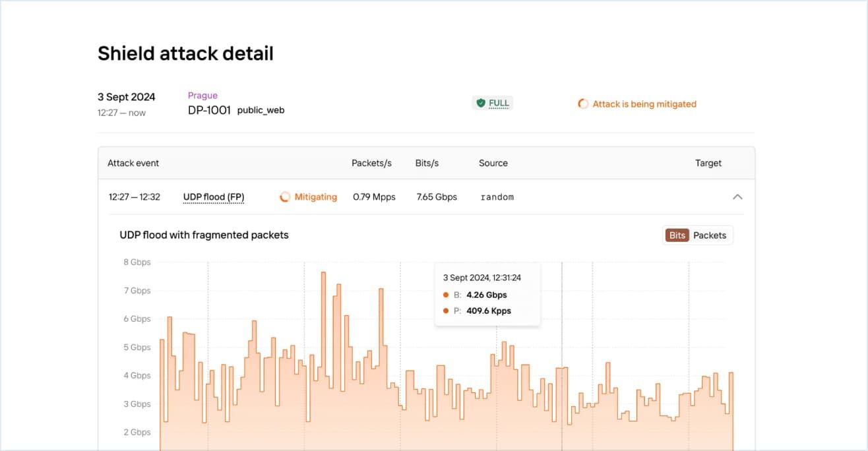Click the Target column header
868x451 pixels.
tap(708, 163)
